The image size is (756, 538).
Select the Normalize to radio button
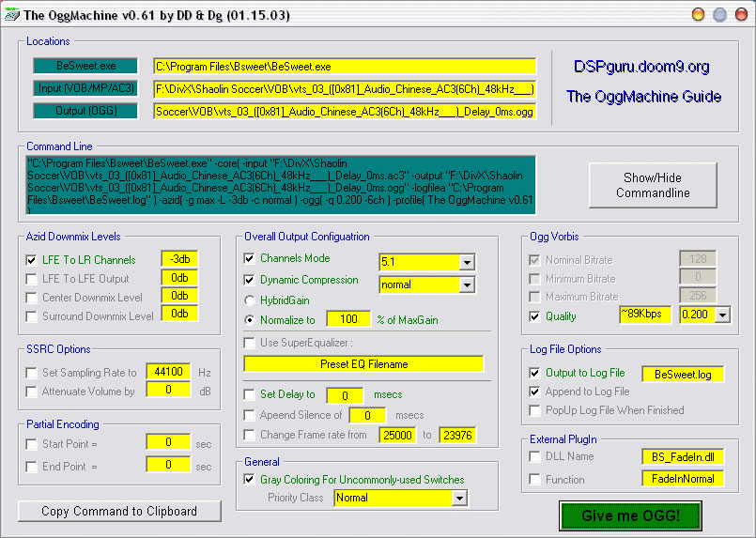[249, 319]
